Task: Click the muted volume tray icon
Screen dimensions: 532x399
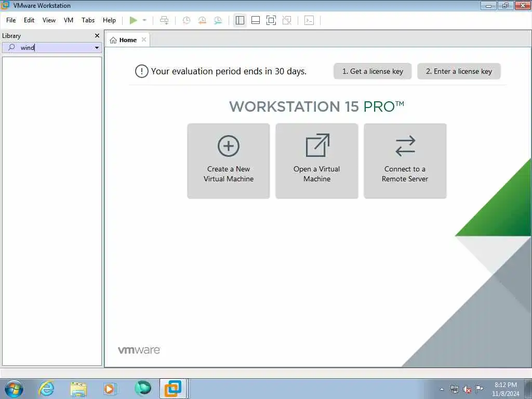Action: tap(467, 390)
